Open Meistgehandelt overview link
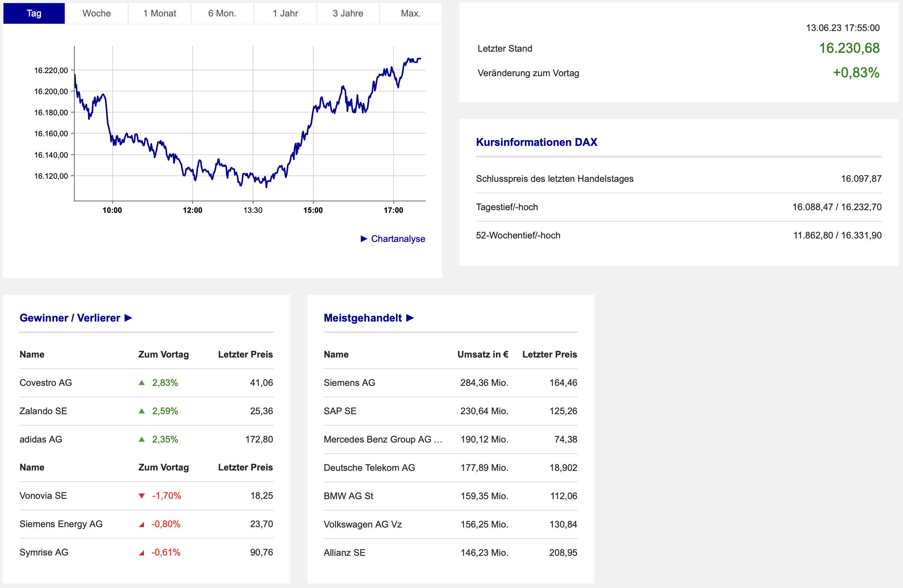 (x=363, y=318)
